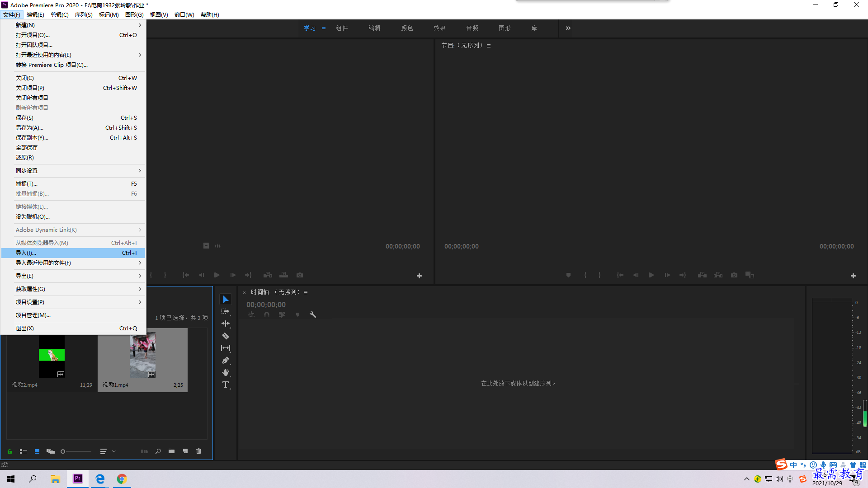868x488 pixels.
Task: Play in the program monitor
Action: click(x=651, y=275)
